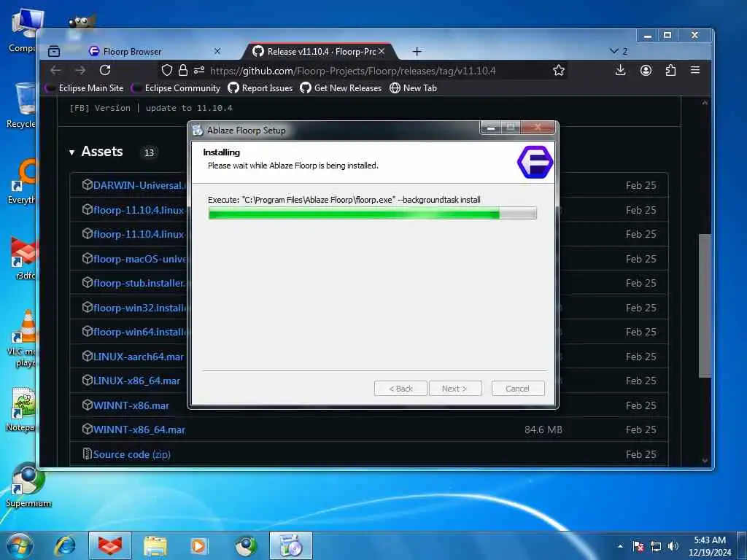Click the browser Forward arrow
The width and height of the screenshot is (747, 560).
click(x=80, y=71)
